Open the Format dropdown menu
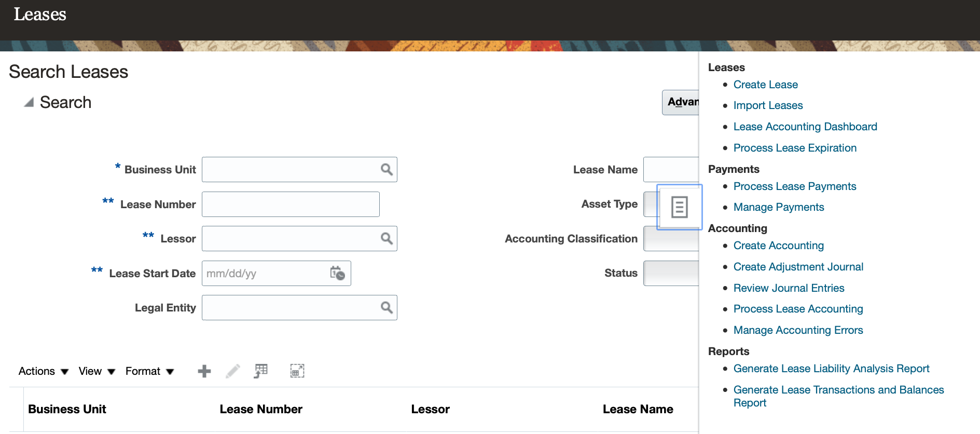Image resolution: width=980 pixels, height=434 pixels. (x=149, y=371)
